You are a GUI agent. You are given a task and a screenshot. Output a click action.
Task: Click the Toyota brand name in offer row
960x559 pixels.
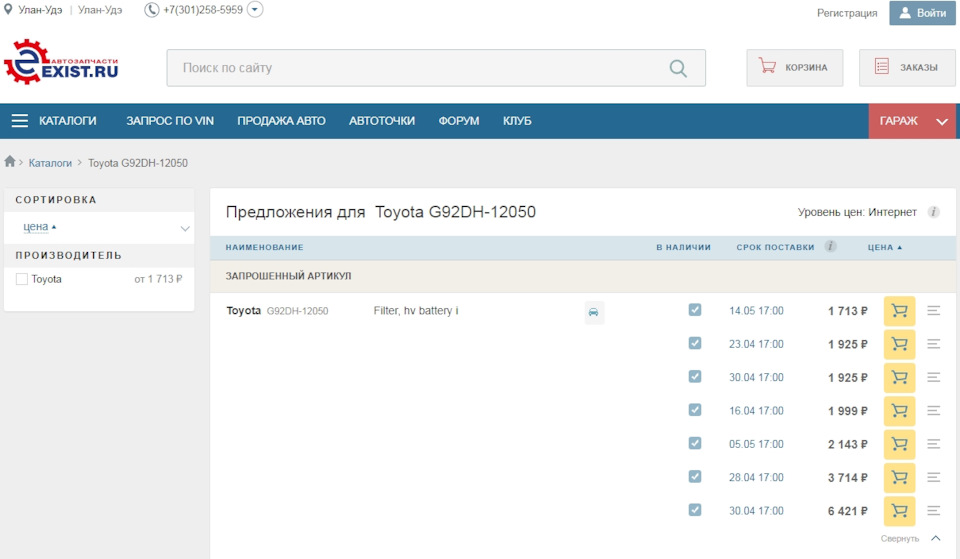tap(244, 311)
